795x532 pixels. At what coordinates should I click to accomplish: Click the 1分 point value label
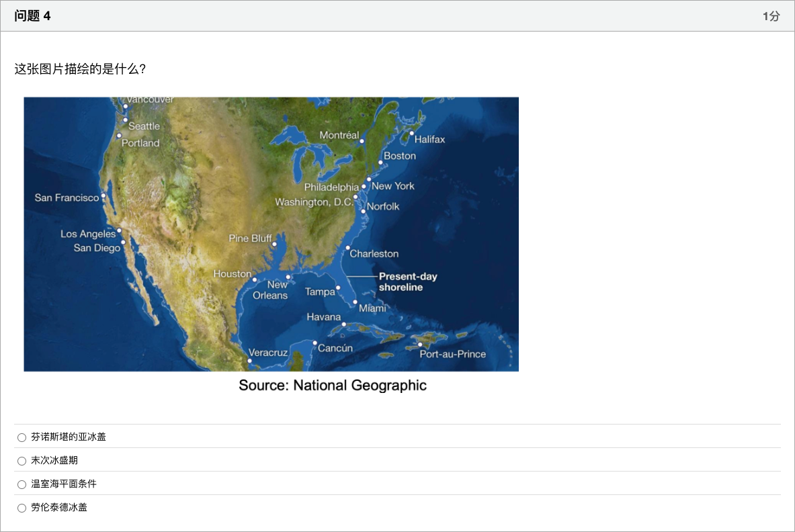(771, 16)
